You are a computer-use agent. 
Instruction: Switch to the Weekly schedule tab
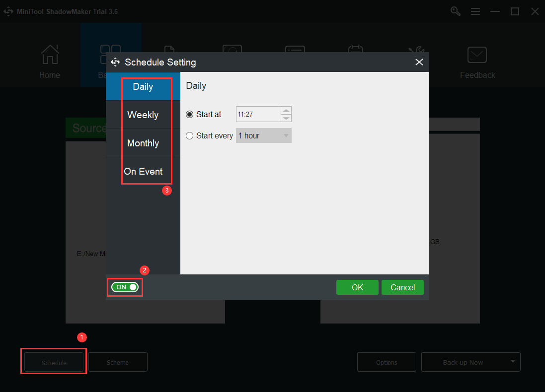coord(143,115)
